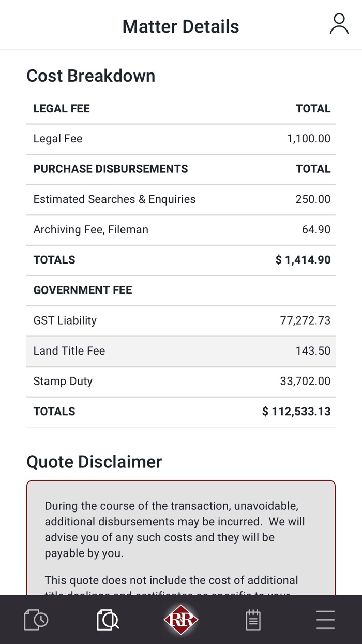Tap the $ 112,533.13 government totals amount
The height and width of the screenshot is (644, 362).
coord(296,412)
